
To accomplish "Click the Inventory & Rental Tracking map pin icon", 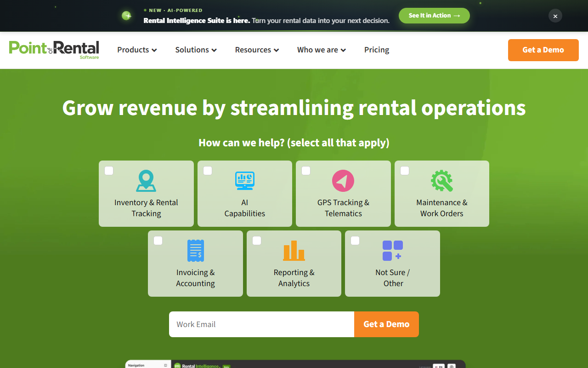I will point(146,181).
